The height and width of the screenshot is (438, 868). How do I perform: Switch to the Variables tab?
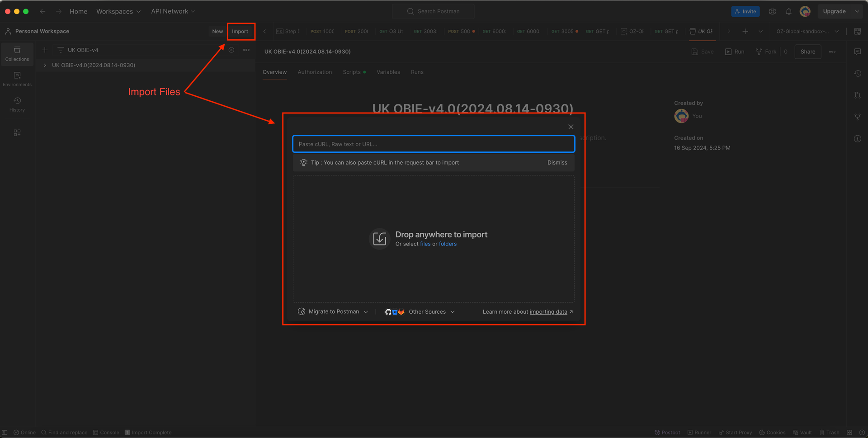pos(388,72)
